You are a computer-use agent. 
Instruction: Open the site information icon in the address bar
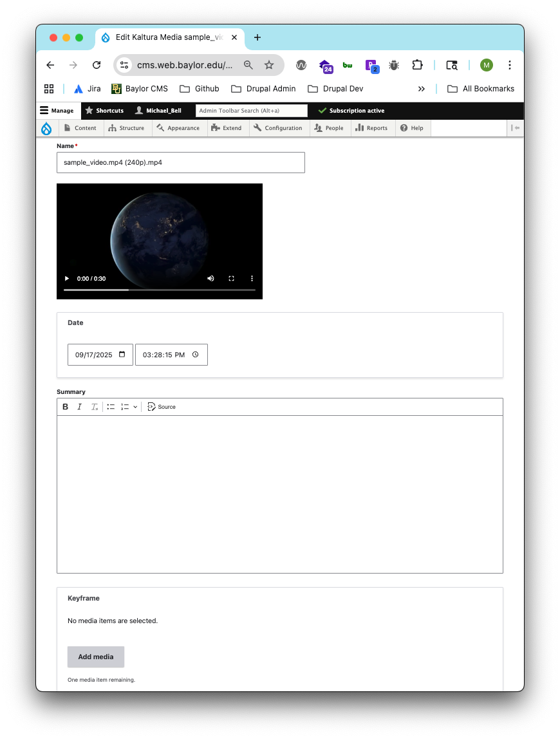point(124,65)
